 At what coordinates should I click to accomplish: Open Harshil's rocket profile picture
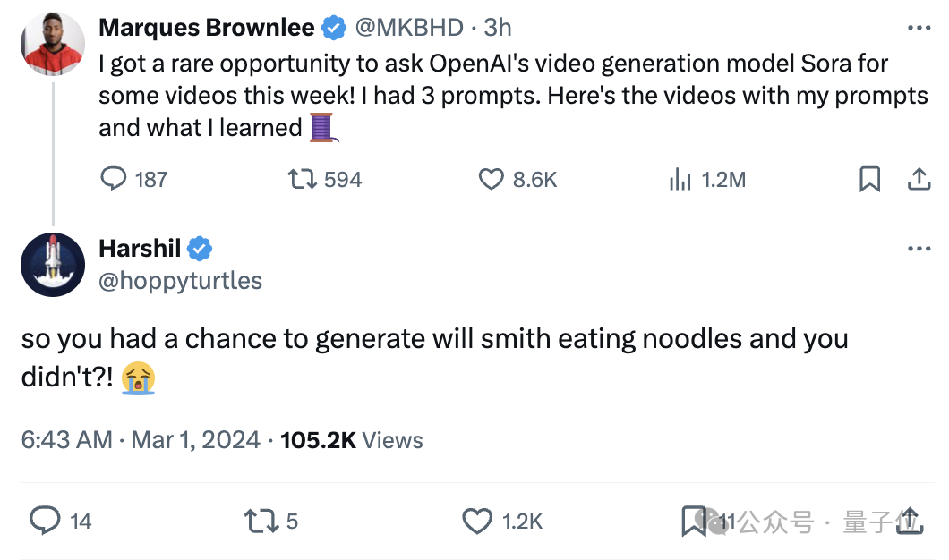53,264
